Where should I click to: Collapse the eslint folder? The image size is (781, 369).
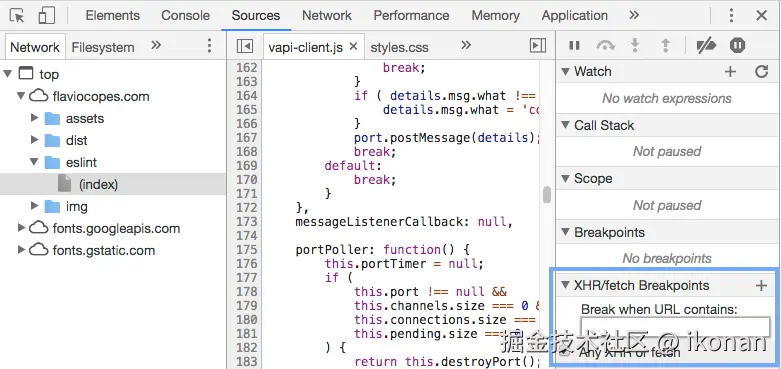(x=34, y=162)
